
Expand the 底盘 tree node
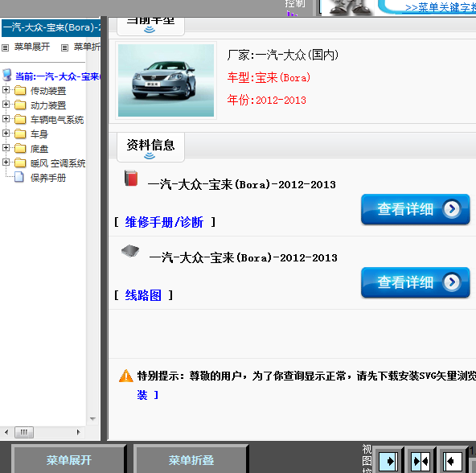[x=6, y=148]
